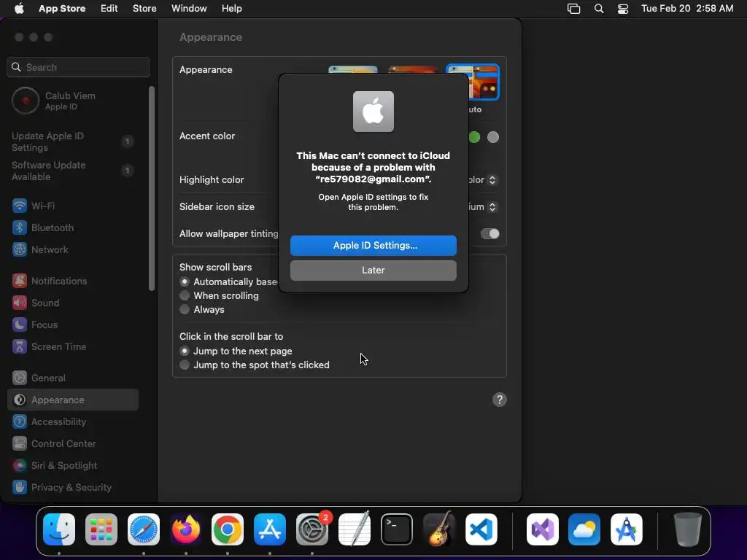Click the Spotlight search menu bar icon
The image size is (747, 560).
point(599,9)
